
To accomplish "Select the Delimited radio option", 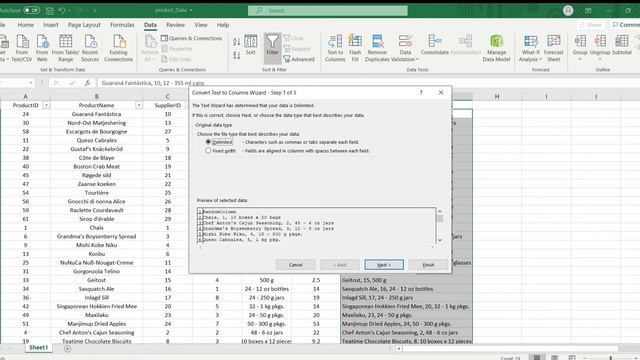I will click(x=208, y=142).
